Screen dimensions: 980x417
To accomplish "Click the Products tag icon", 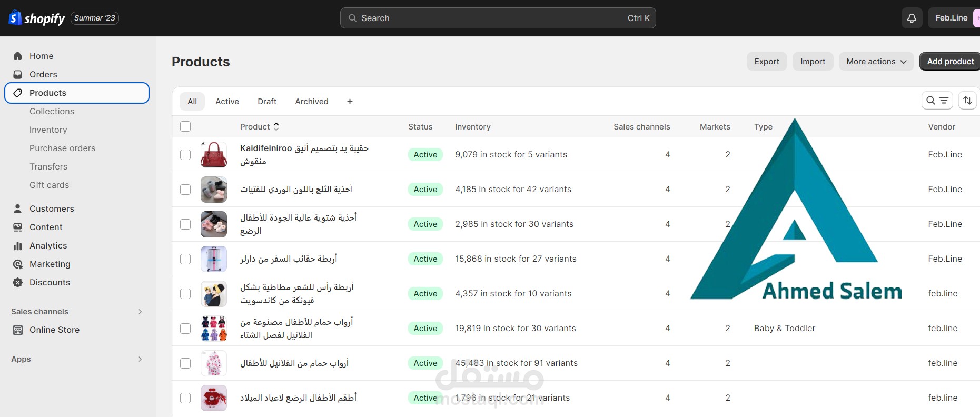I will tap(18, 93).
